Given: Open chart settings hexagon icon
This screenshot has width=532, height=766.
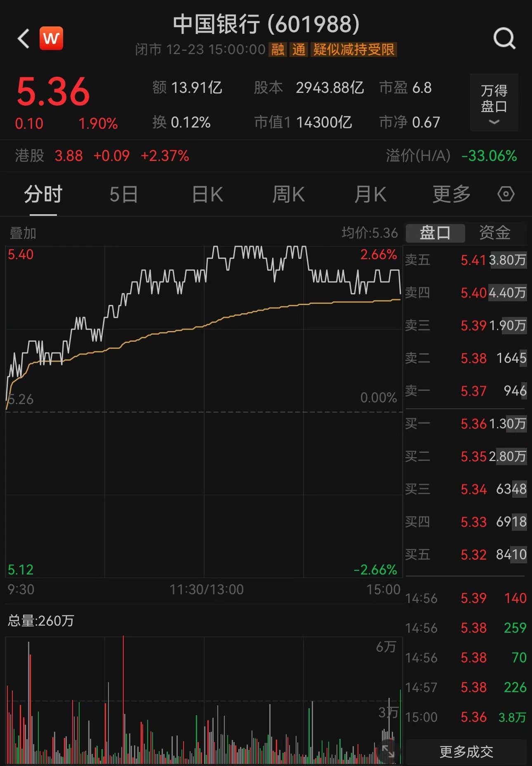Looking at the screenshot, I should click(x=506, y=194).
